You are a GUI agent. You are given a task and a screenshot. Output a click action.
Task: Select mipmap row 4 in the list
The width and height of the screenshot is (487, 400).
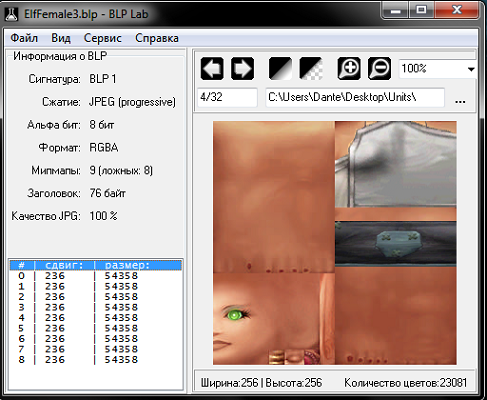click(x=96, y=318)
